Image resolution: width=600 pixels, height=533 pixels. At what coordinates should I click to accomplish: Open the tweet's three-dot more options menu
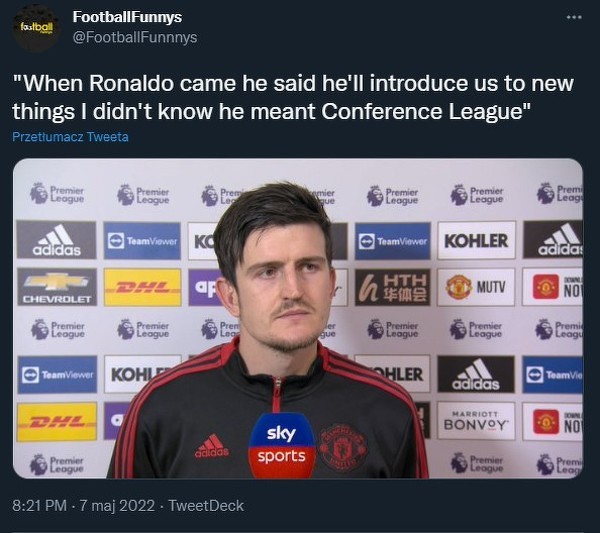click(574, 17)
